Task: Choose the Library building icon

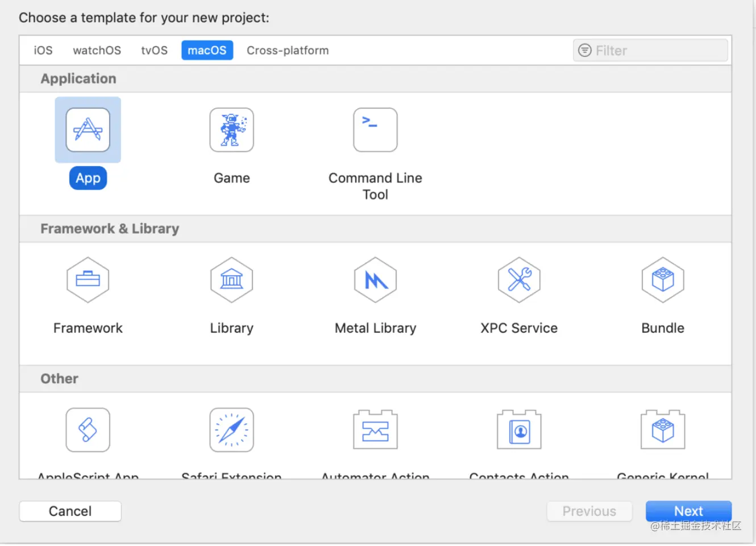Action: [231, 280]
